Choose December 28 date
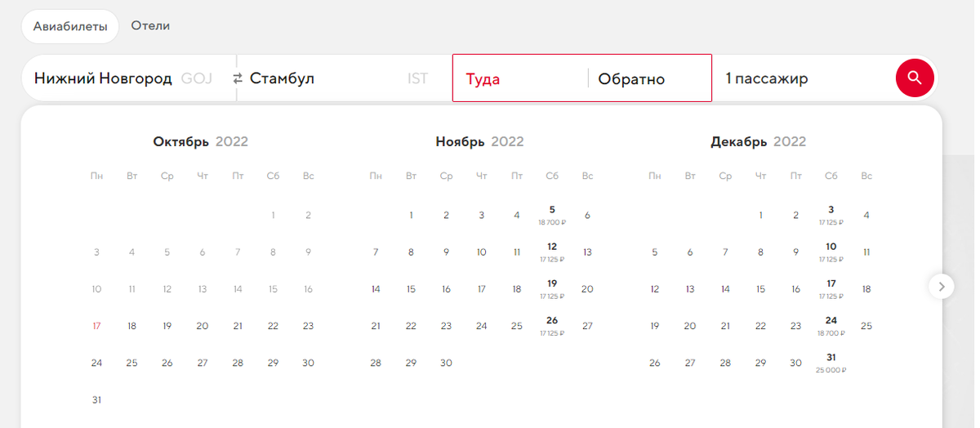 [725, 363]
